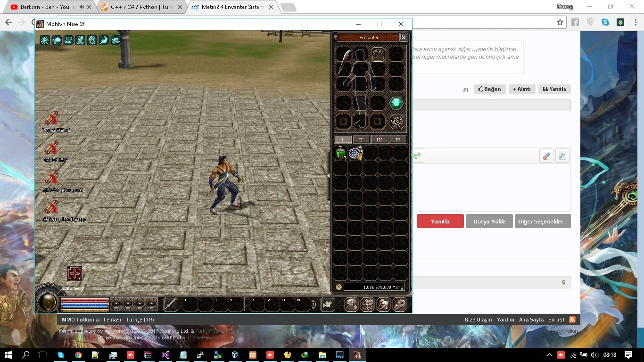Click the fourth active skill buff icon
The height and width of the screenshot is (362, 644).
[x=80, y=40]
